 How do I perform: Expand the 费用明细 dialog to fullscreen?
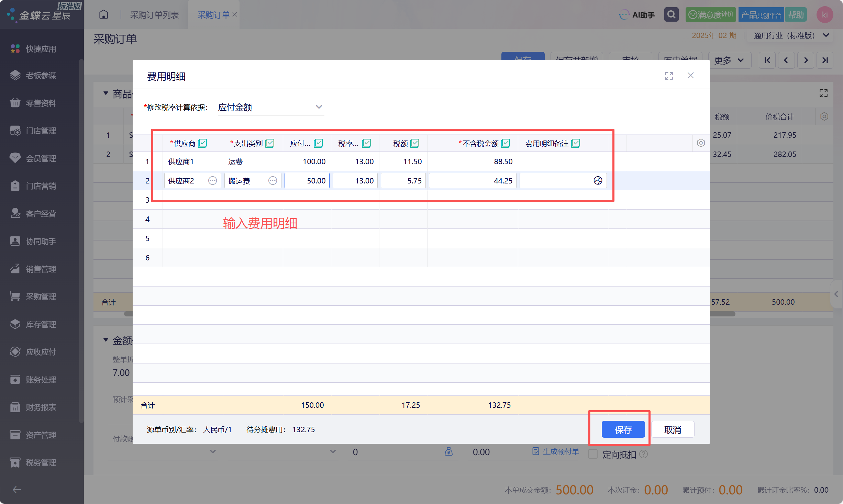(x=669, y=76)
